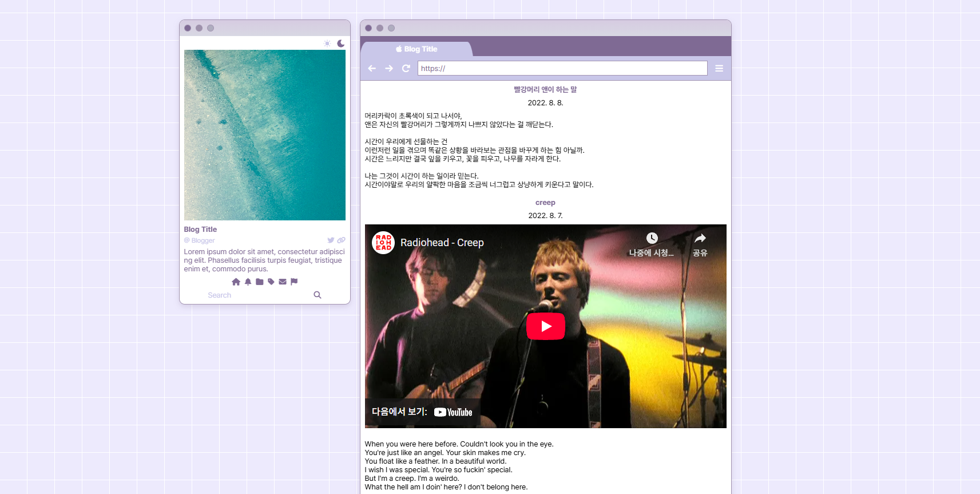Open the hamburger menu icon

[x=719, y=68]
